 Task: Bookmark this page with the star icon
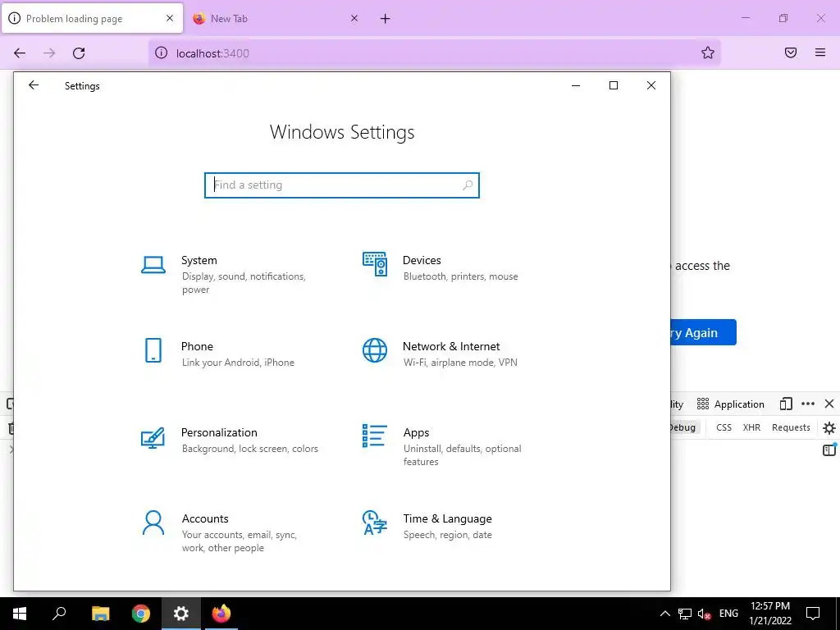tap(708, 52)
